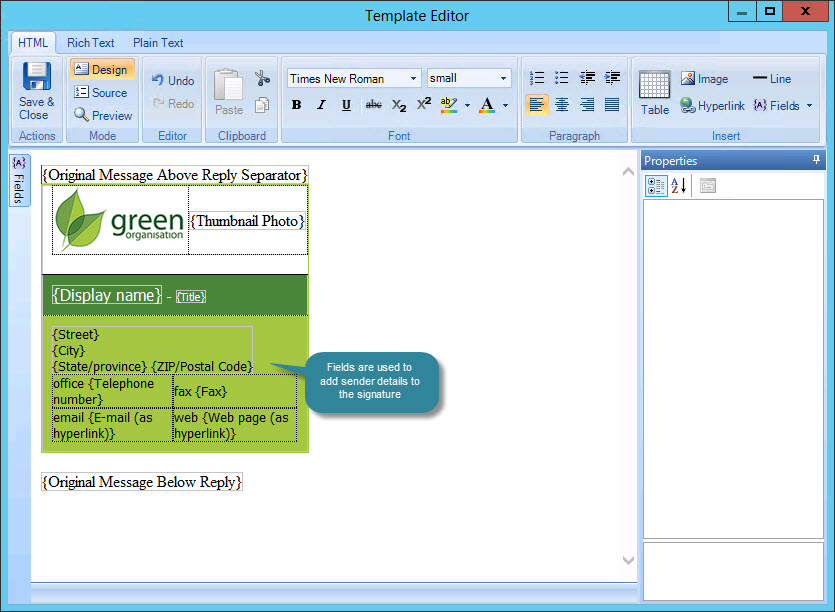Insert an Image from the Insert group
This screenshot has height=612, width=835.
pos(704,79)
